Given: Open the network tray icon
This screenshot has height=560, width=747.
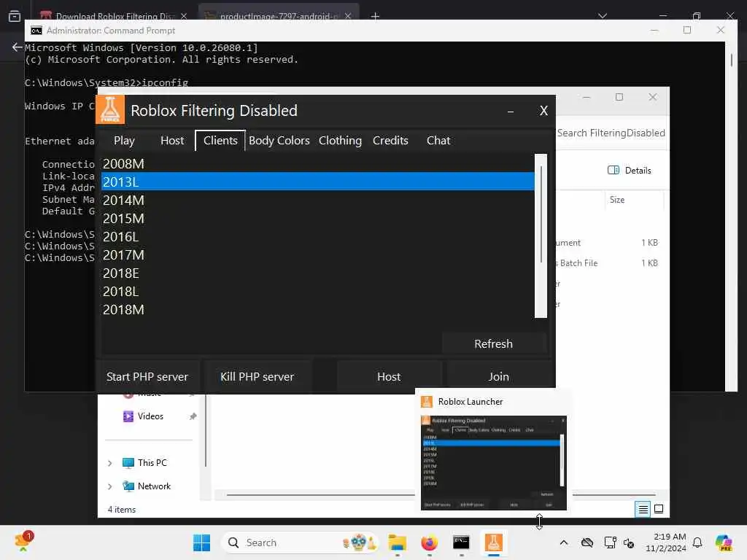Looking at the screenshot, I should click(610, 542).
